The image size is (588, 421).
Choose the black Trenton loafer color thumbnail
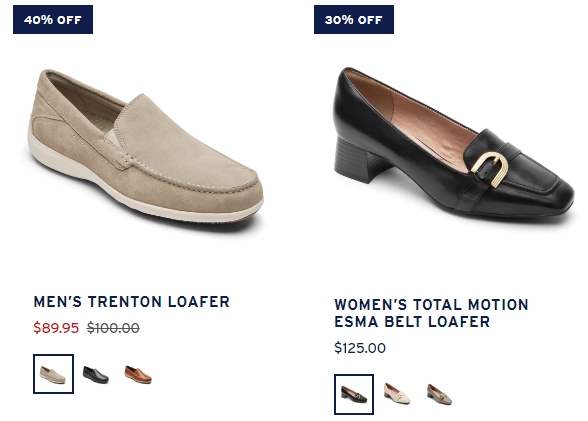[96, 375]
